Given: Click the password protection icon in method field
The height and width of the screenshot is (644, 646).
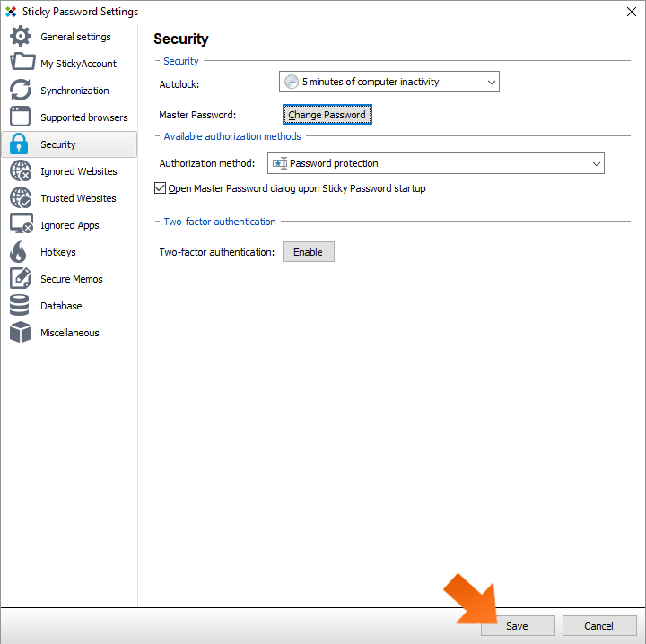Looking at the screenshot, I should (x=280, y=163).
